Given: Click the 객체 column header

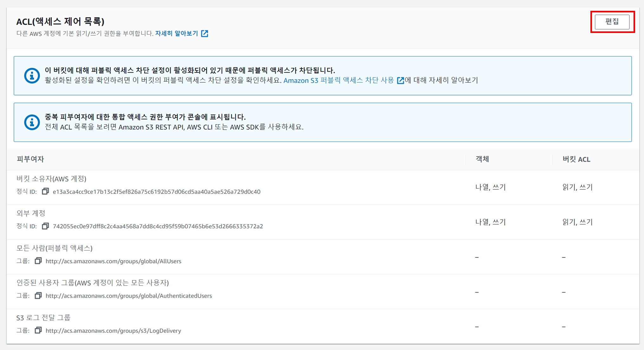Looking at the screenshot, I should tap(482, 159).
